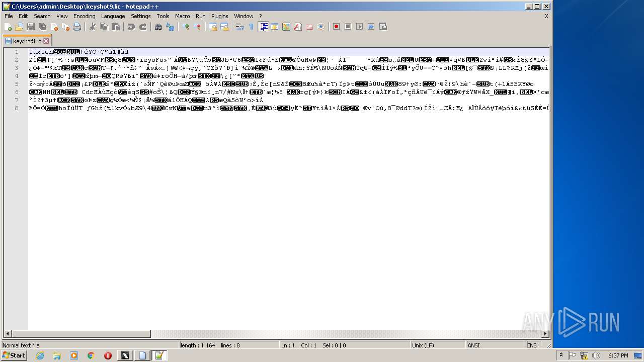Open the Plugins menu
The image size is (644, 362).
pos(220,16)
